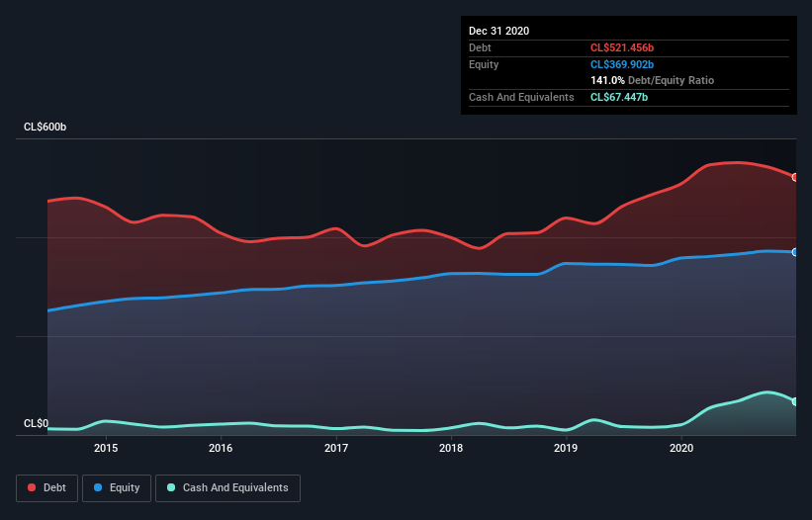Click the Equity row label in tooltip
The image size is (812, 520).
click(x=484, y=64)
